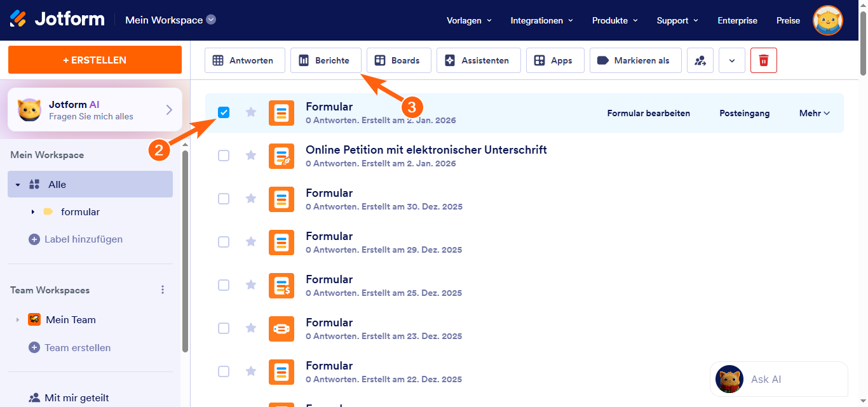Check the Online Petition form checkbox

(x=224, y=156)
